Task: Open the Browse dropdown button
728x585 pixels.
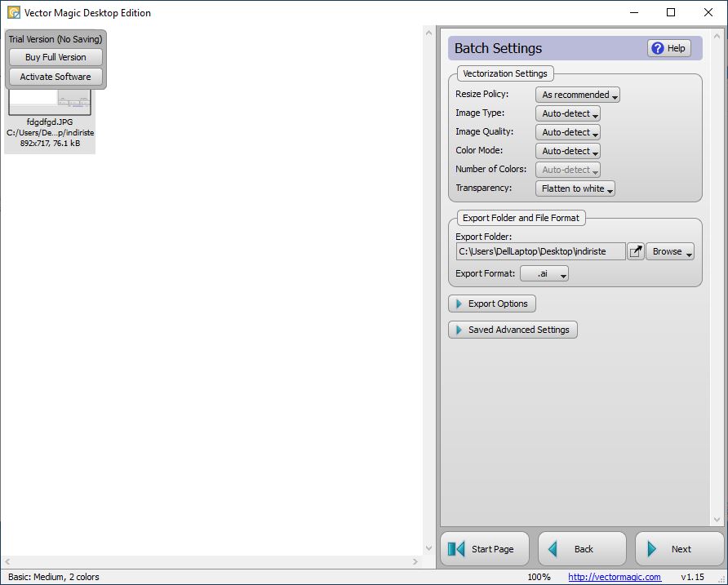Action: pos(670,251)
